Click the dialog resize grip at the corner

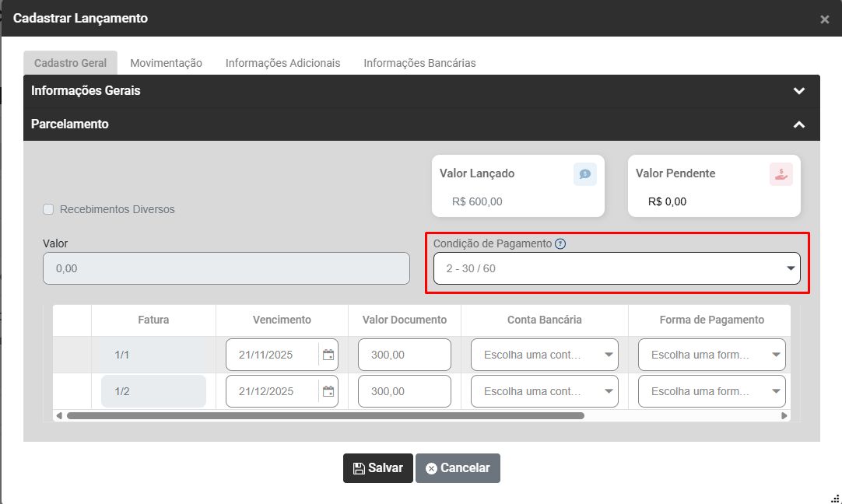pyautogui.click(x=835, y=499)
